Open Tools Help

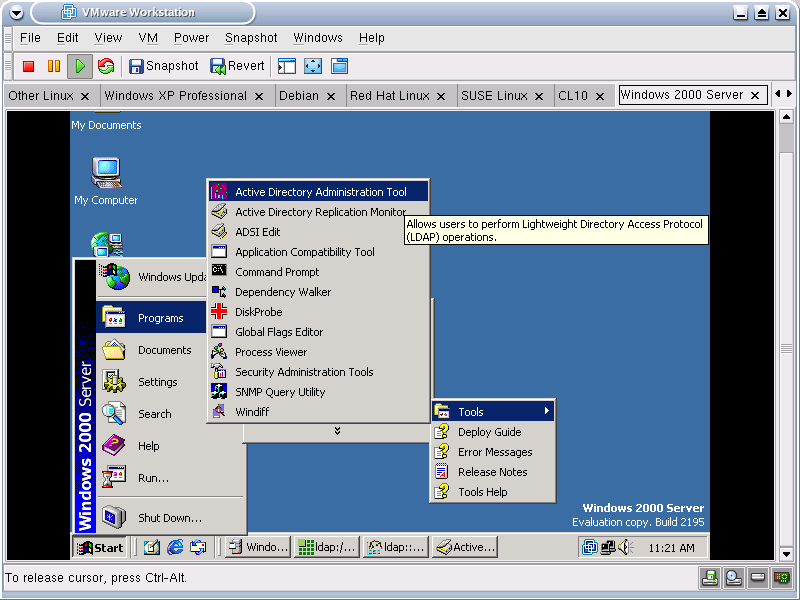click(x=493, y=492)
